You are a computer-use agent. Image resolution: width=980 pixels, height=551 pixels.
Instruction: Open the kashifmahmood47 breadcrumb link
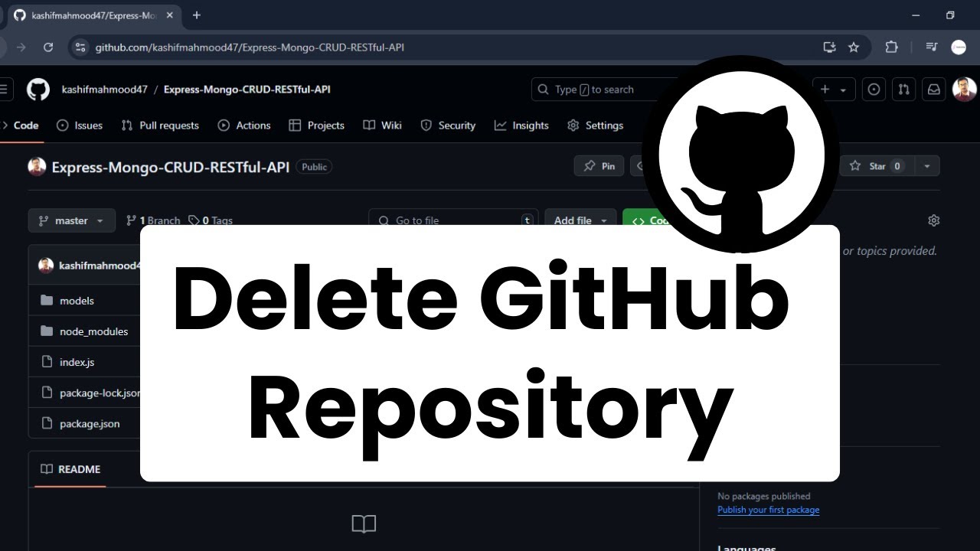[x=105, y=90]
